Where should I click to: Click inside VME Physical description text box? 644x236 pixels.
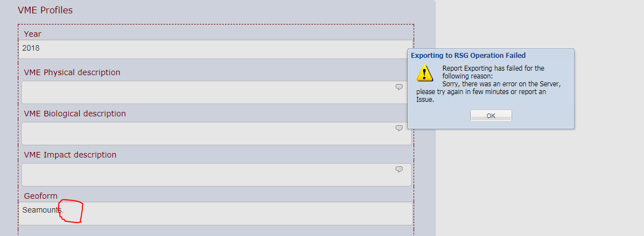(x=216, y=92)
